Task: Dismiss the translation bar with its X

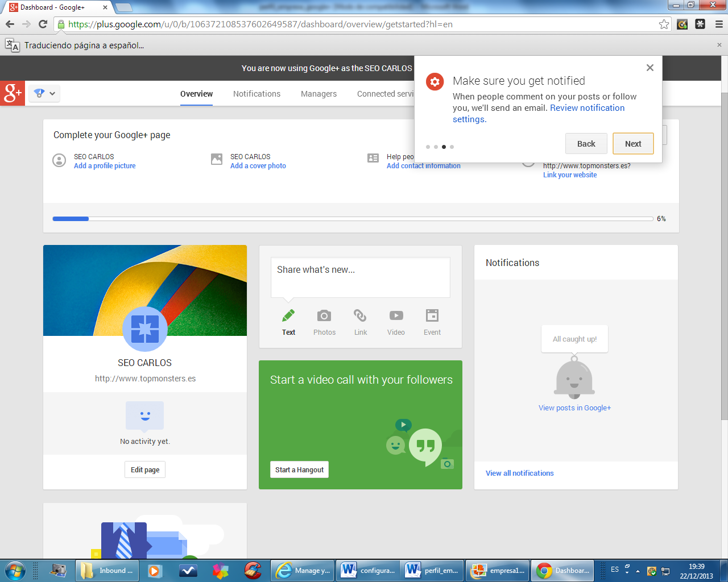Action: pos(719,45)
